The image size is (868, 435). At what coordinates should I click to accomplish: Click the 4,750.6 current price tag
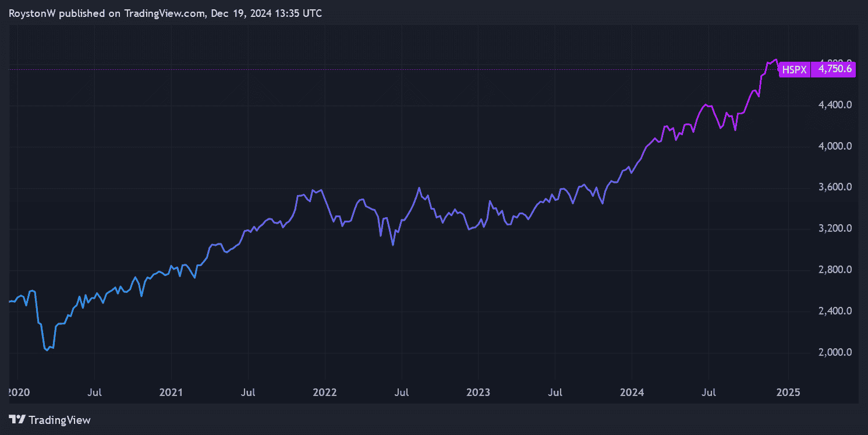[x=835, y=69]
